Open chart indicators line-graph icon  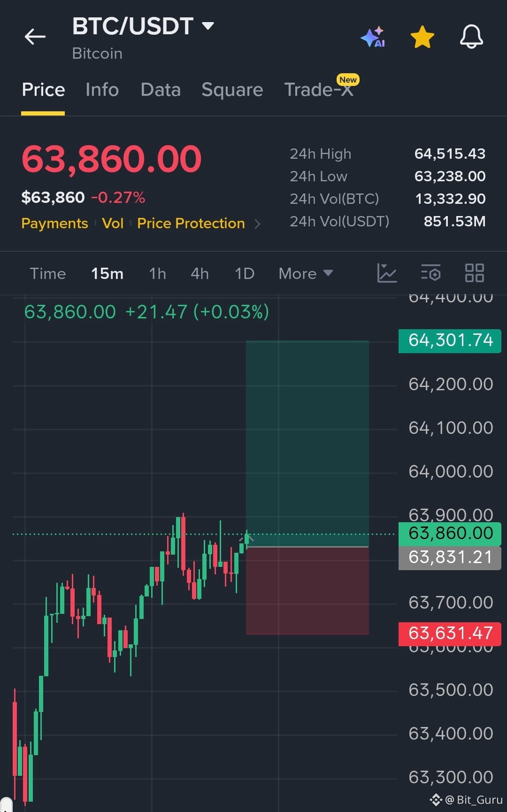tap(387, 273)
